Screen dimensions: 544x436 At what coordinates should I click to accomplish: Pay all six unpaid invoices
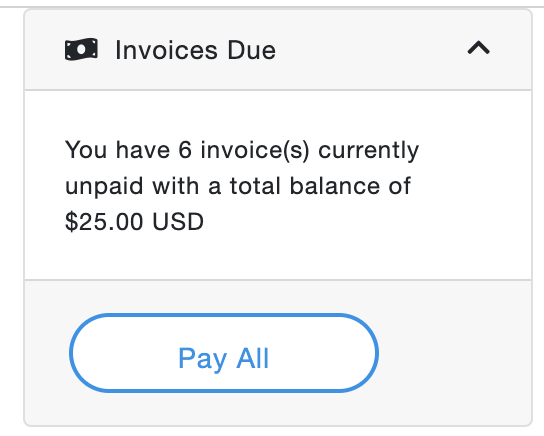coord(224,353)
